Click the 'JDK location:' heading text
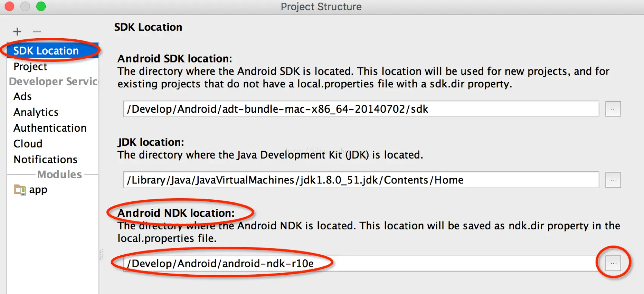644x294 pixels. tap(151, 142)
